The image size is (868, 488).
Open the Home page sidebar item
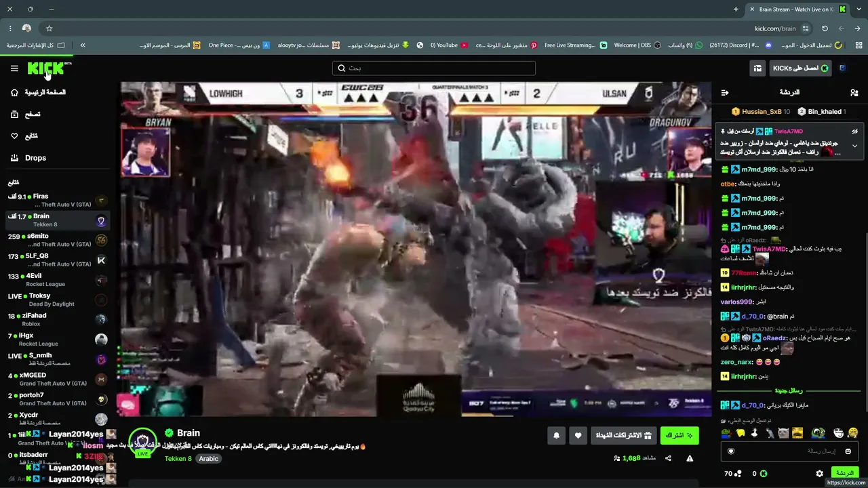[38, 92]
